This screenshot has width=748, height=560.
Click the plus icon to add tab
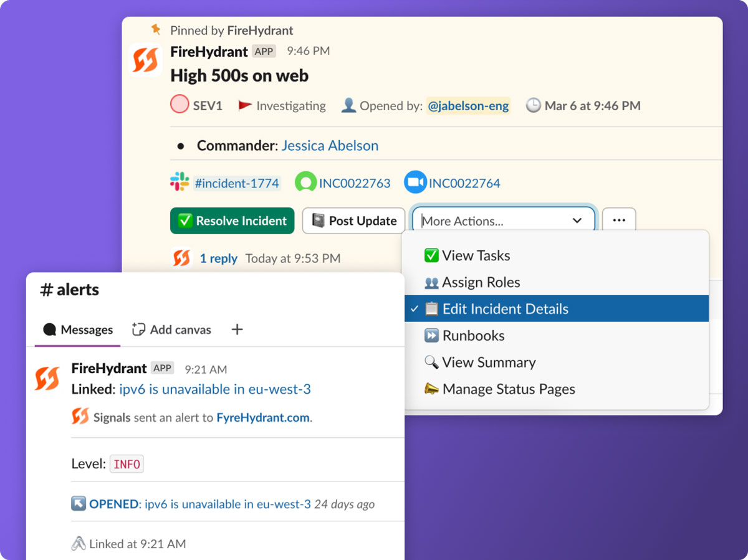(x=237, y=330)
